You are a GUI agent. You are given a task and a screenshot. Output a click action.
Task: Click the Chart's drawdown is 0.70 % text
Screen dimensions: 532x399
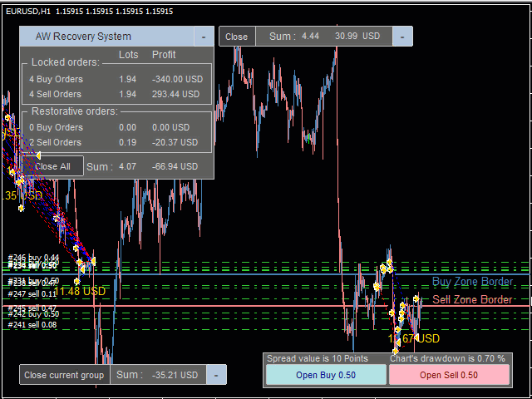click(x=448, y=358)
